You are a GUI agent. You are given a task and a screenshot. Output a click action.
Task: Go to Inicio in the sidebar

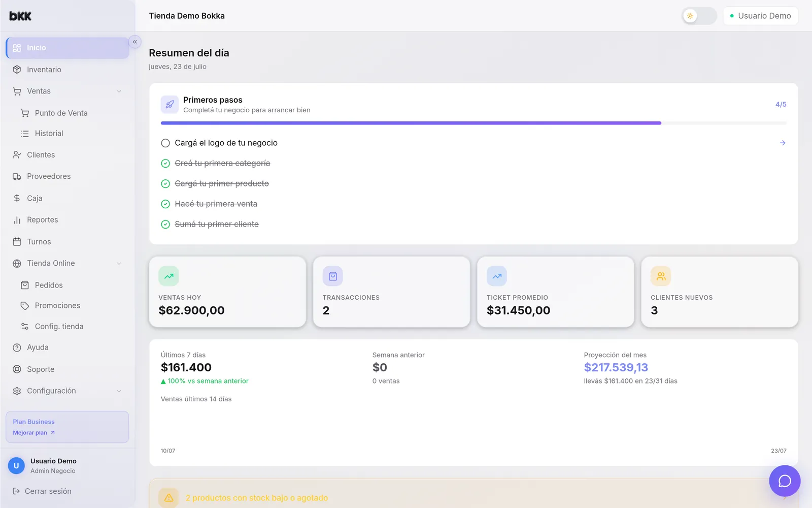pyautogui.click(x=67, y=48)
